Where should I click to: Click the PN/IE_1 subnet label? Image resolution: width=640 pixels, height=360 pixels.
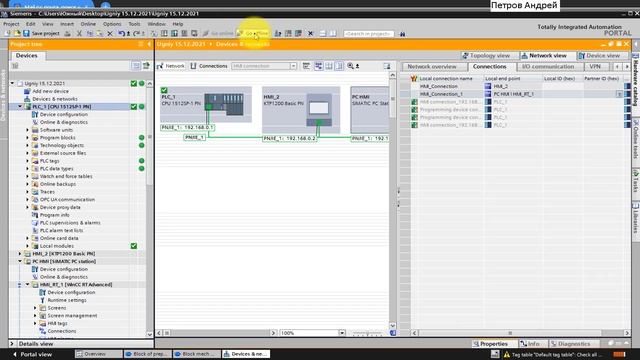tap(195, 137)
